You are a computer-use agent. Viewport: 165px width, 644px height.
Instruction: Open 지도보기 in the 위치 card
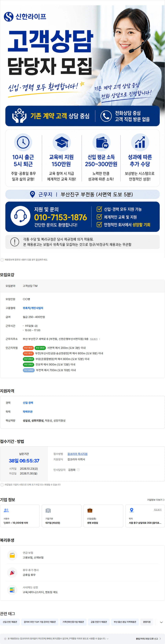(157, 509)
